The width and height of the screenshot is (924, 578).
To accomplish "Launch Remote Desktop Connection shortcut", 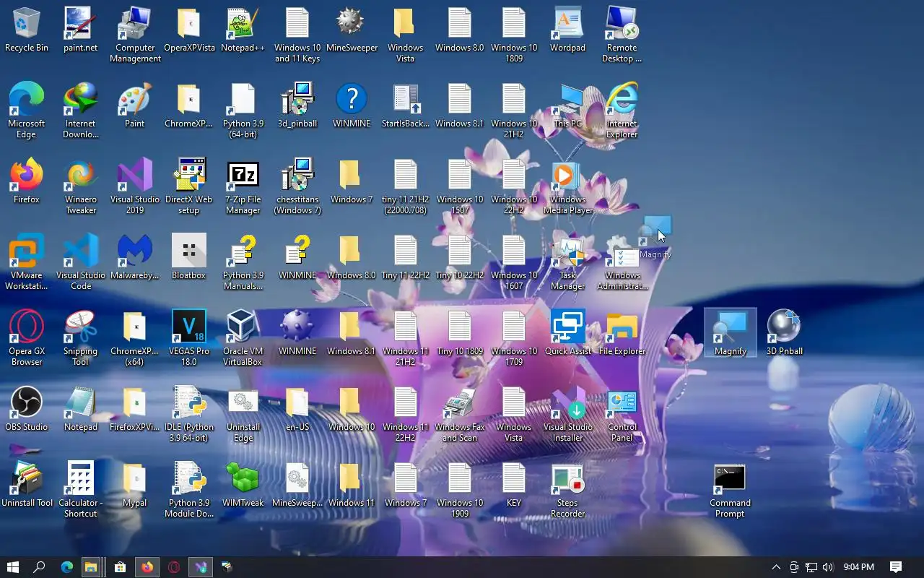I will click(x=622, y=35).
